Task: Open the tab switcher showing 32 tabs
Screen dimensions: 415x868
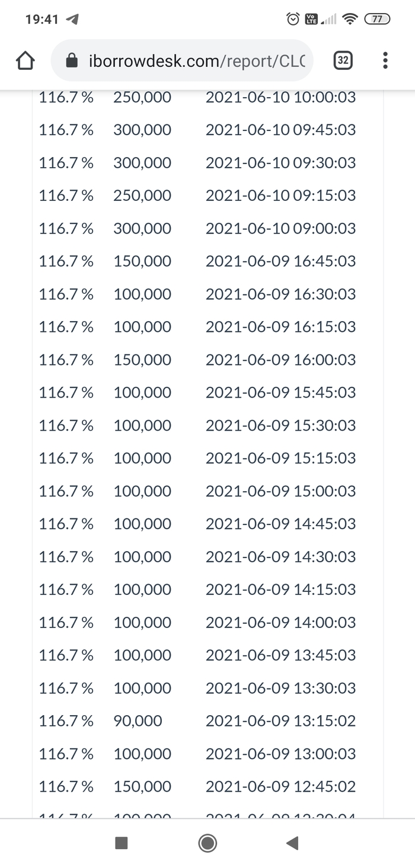Action: (x=343, y=60)
